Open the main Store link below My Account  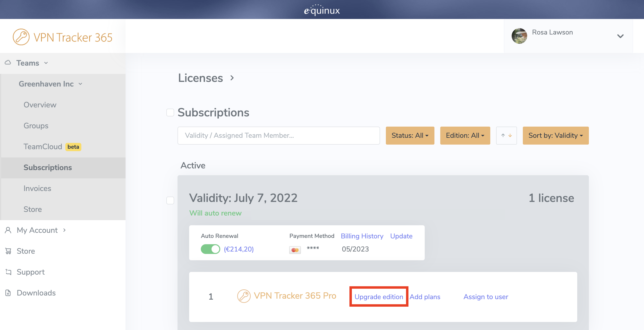pyautogui.click(x=26, y=251)
